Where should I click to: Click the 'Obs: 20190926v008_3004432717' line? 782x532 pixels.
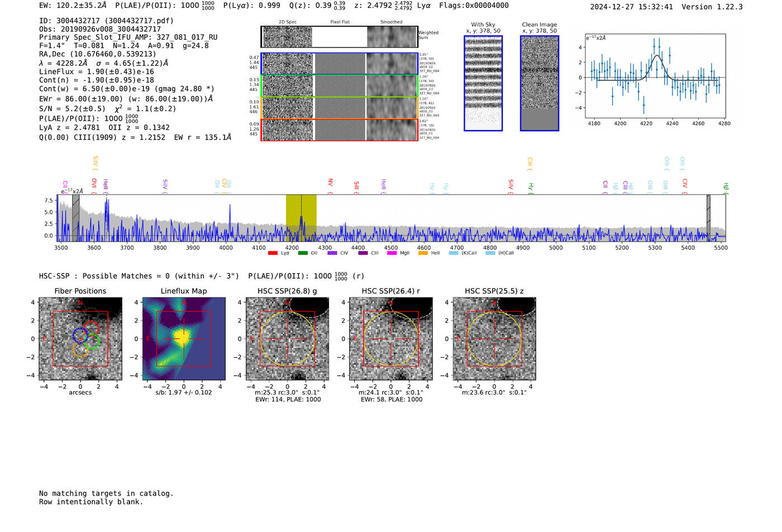100,29
